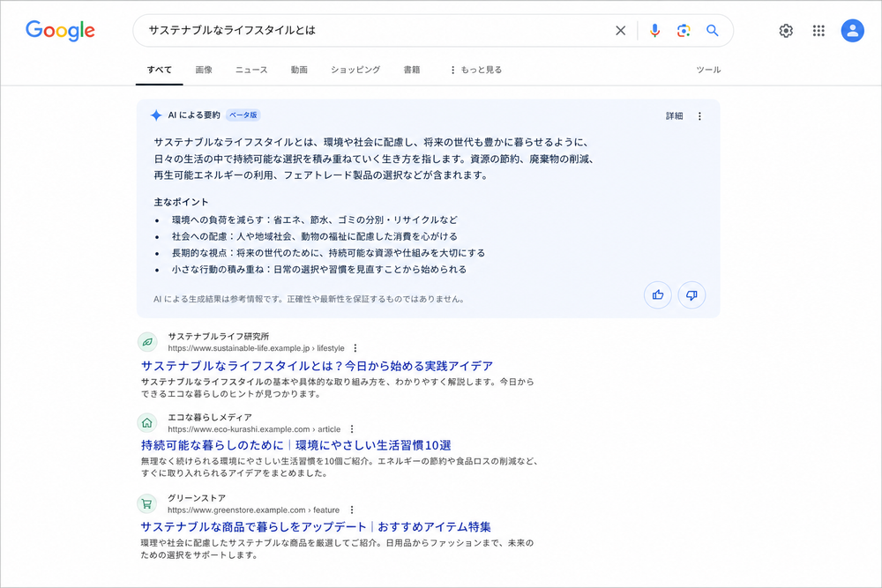Click the sustainable-life.example.jp URL

[x=256, y=348]
